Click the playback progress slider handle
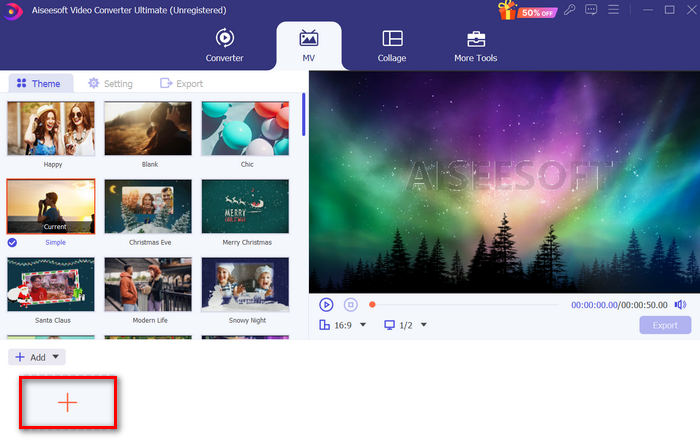The height and width of the screenshot is (443, 700). [372, 305]
